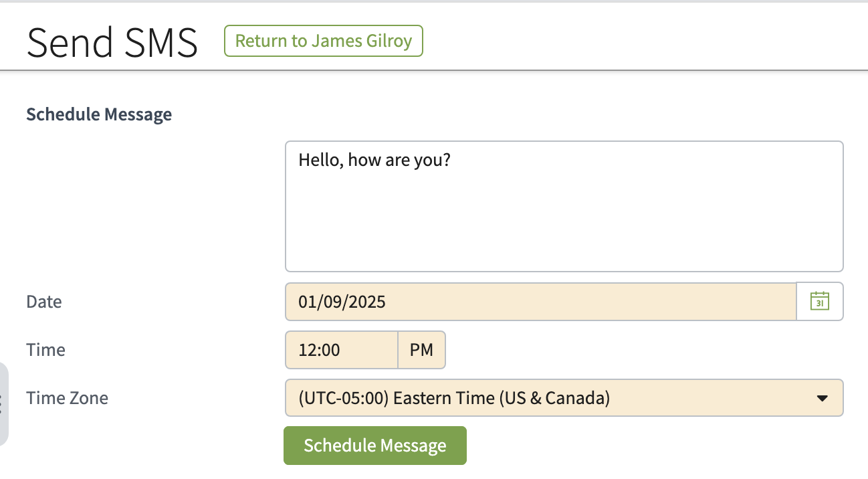This screenshot has width=868, height=479.
Task: Click the Date field label
Action: 44,302
